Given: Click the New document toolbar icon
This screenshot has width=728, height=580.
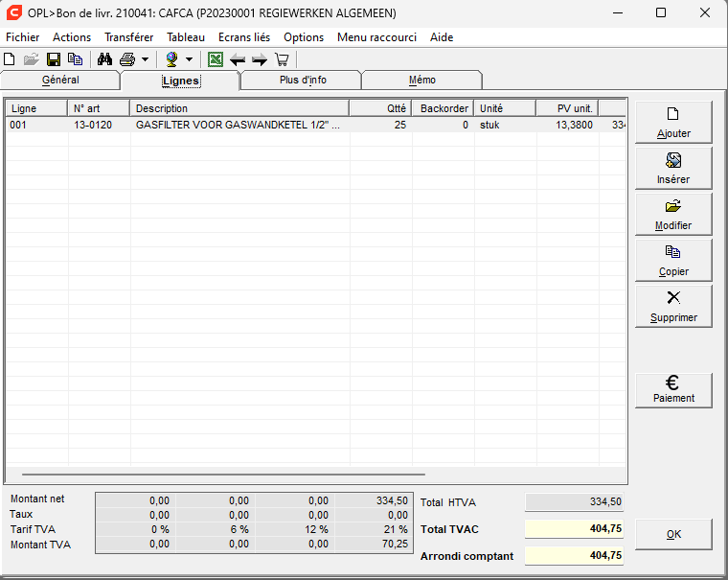Looking at the screenshot, I should click(x=10, y=59).
